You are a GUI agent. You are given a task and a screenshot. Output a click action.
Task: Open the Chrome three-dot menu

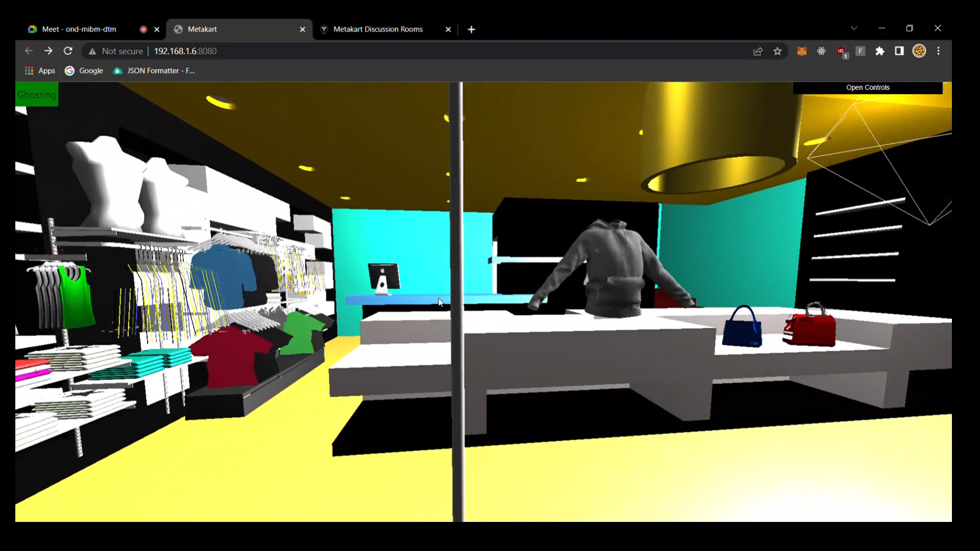pyautogui.click(x=939, y=51)
